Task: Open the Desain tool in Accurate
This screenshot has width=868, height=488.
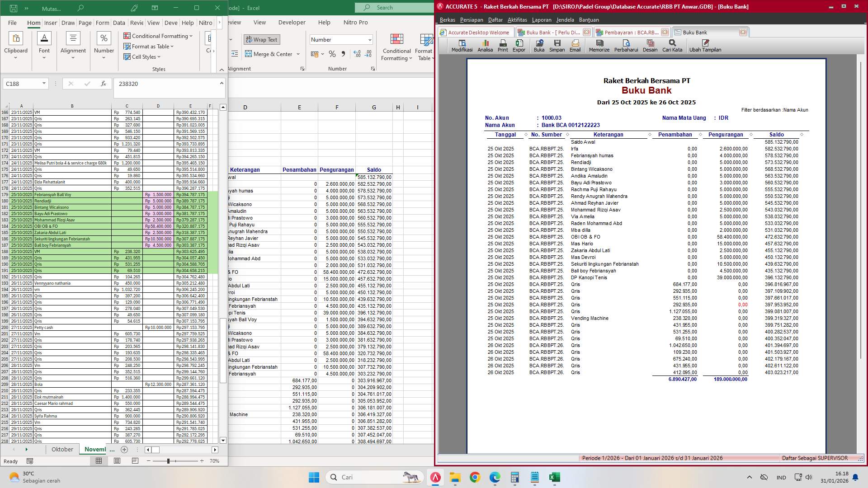Action: (x=650, y=45)
